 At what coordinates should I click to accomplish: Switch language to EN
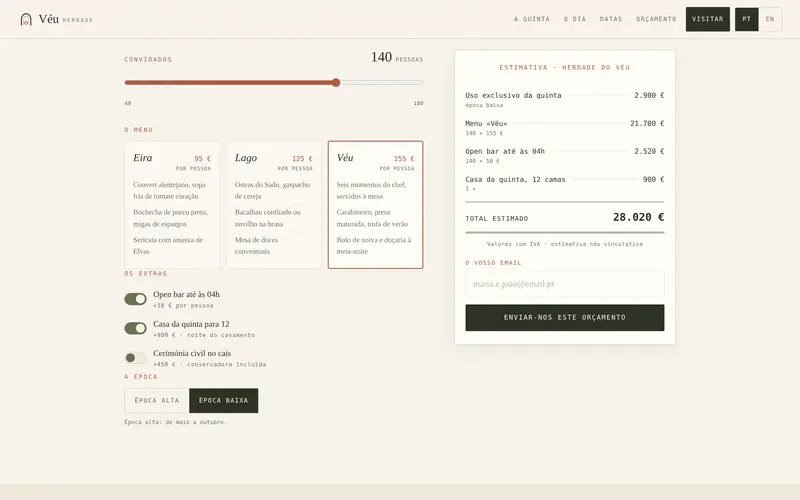pyautogui.click(x=770, y=19)
